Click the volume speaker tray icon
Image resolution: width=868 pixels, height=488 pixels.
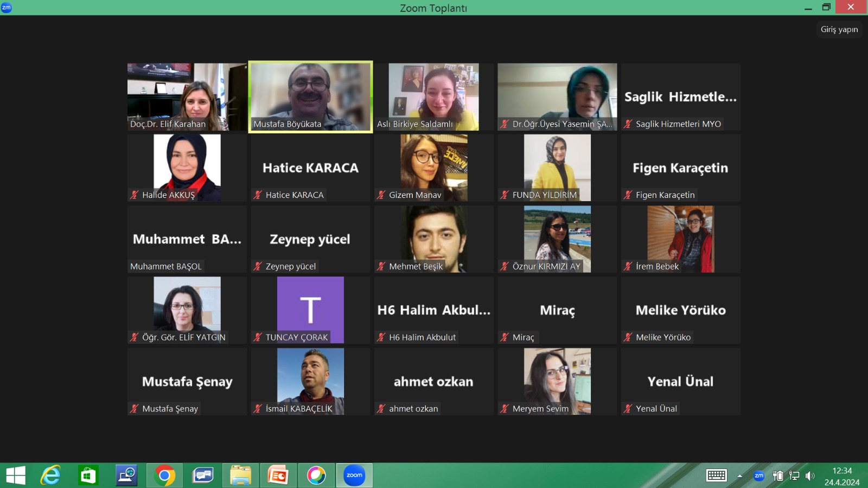[810, 476]
